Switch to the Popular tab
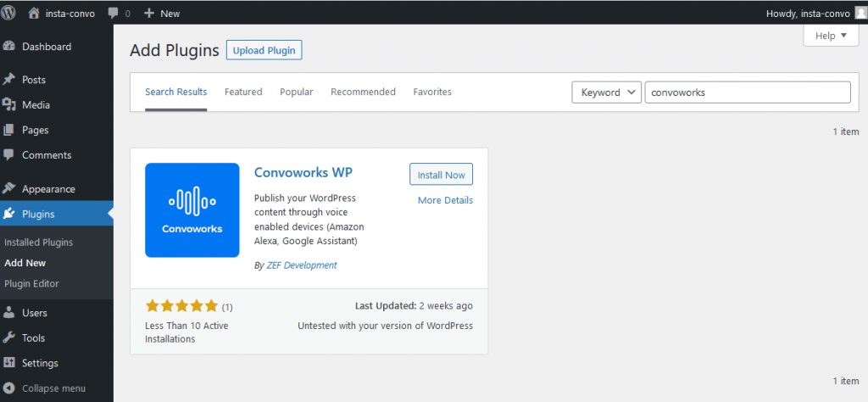The height and width of the screenshot is (402, 868). (x=297, y=92)
